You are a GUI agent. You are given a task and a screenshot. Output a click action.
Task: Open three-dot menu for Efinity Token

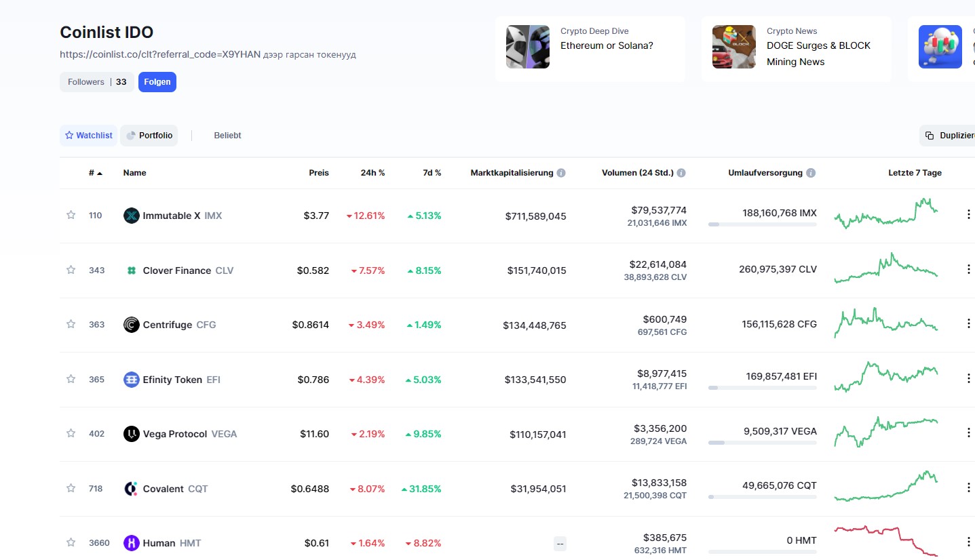click(x=969, y=378)
